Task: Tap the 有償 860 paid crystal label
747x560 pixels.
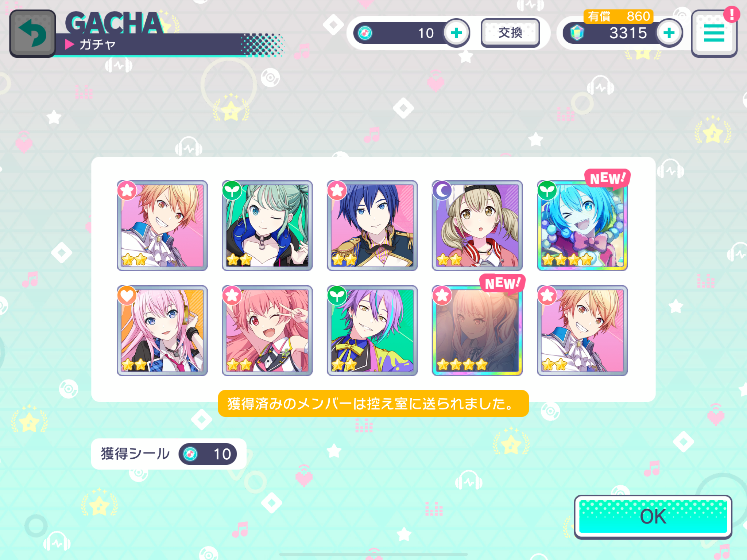Action: tap(618, 16)
